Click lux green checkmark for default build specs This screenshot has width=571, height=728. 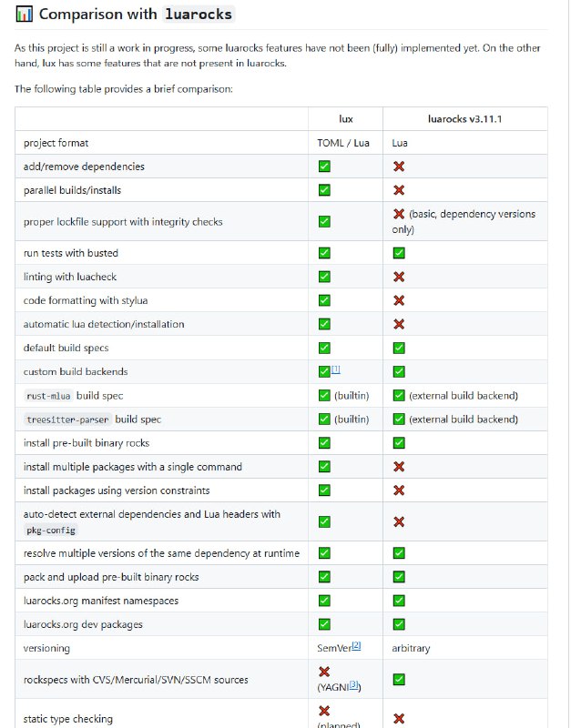324,348
